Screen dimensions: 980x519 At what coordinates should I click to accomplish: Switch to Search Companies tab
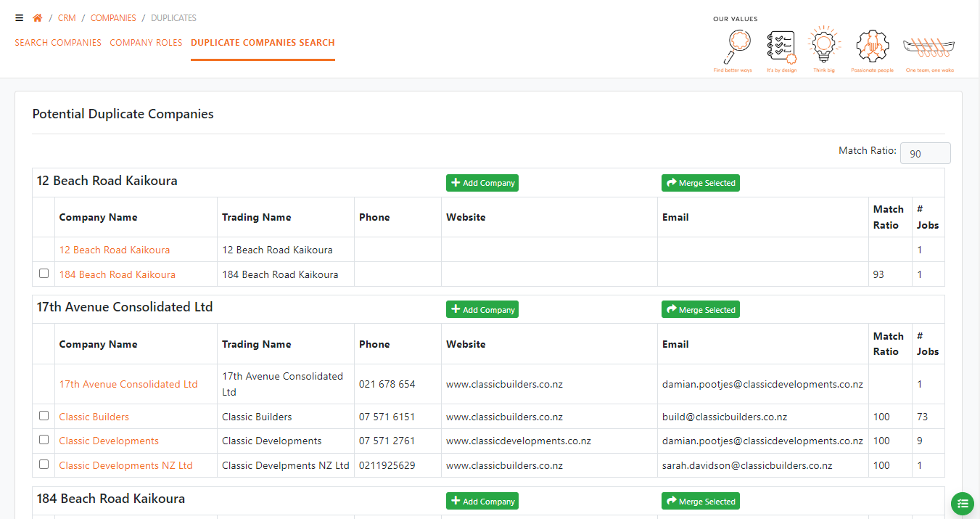(58, 43)
